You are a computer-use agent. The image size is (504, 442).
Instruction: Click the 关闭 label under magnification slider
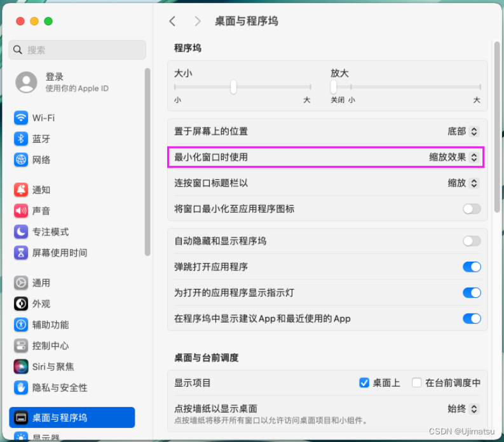pyautogui.click(x=337, y=100)
